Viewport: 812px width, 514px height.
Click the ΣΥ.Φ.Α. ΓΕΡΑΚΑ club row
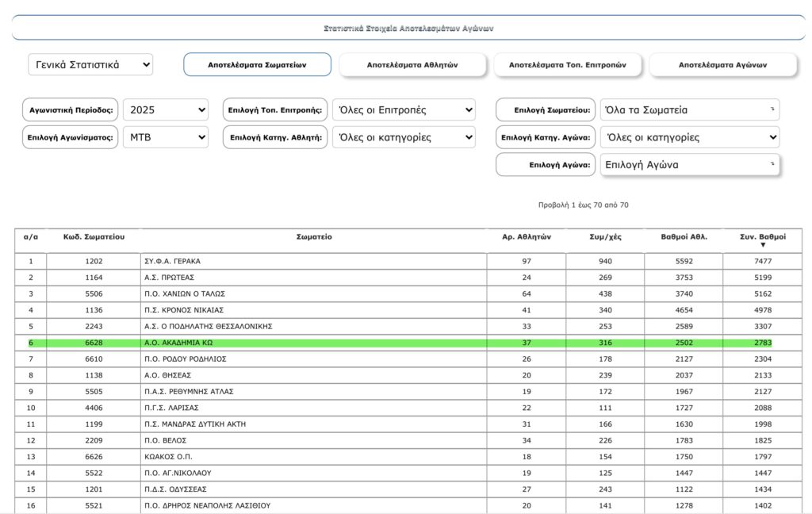click(313, 261)
